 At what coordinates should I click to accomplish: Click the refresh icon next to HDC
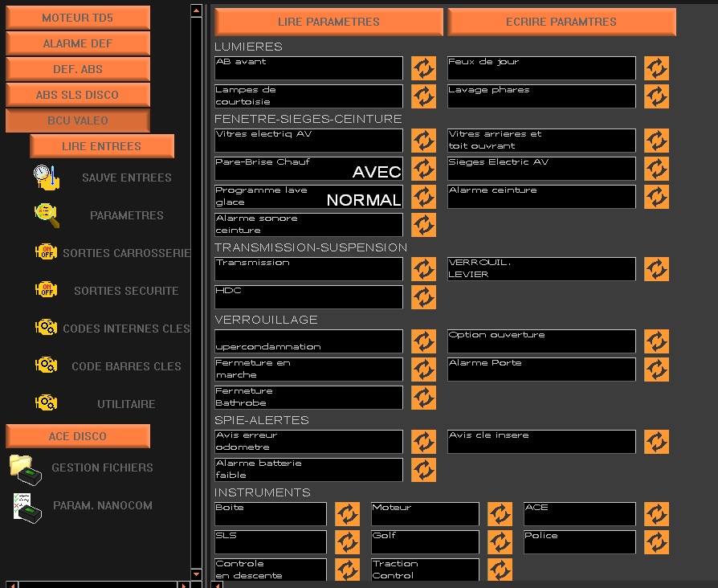pos(423,297)
